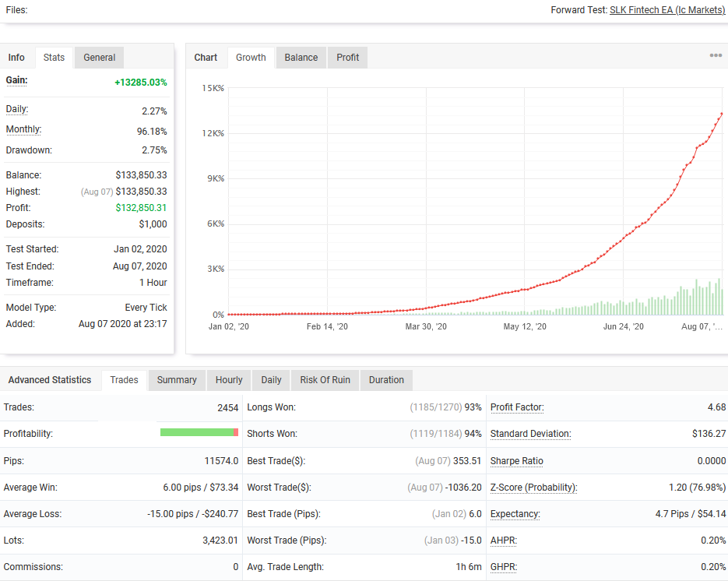Click the final data point on growth curve
728x581 pixels.
[x=722, y=114]
